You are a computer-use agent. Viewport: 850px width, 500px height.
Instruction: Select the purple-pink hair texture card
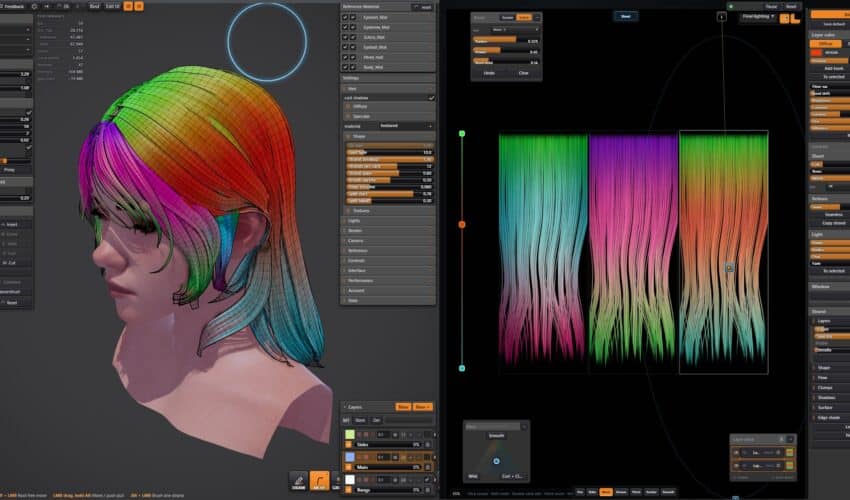click(633, 251)
